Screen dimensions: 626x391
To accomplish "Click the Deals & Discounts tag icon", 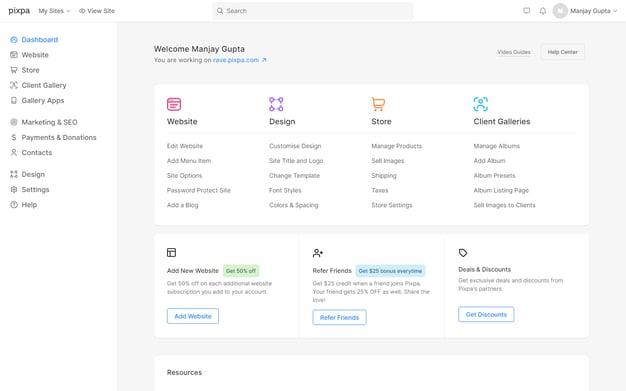I will 463,253.
